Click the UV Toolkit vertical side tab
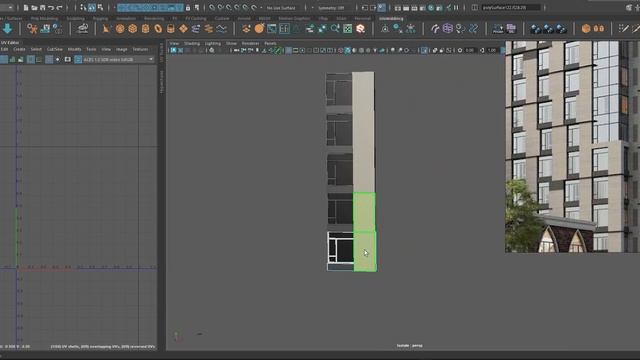 click(x=162, y=52)
